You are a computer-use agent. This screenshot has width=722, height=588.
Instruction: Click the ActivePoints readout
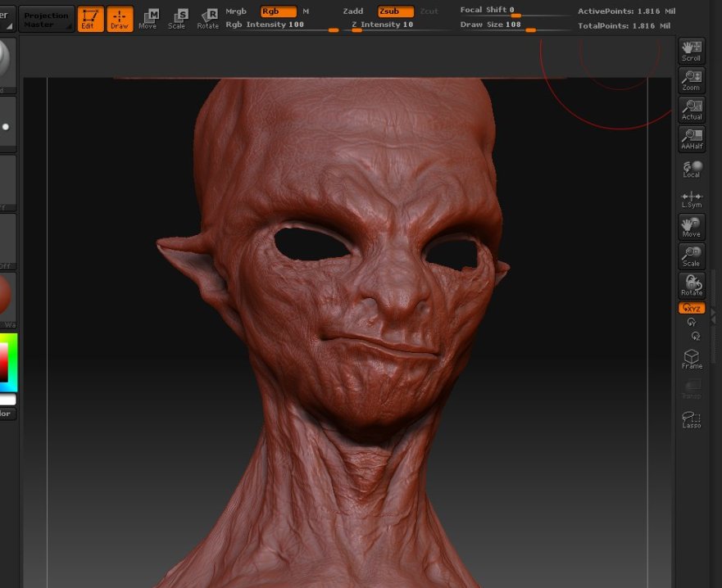click(x=626, y=11)
